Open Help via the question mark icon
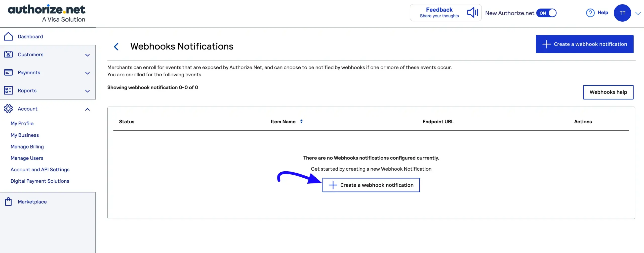Image resolution: width=644 pixels, height=253 pixels. click(590, 13)
